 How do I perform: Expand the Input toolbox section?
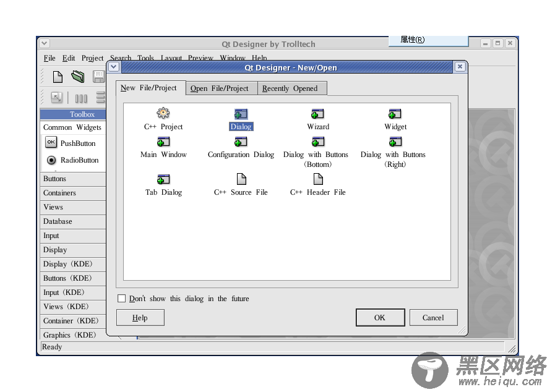click(73, 236)
